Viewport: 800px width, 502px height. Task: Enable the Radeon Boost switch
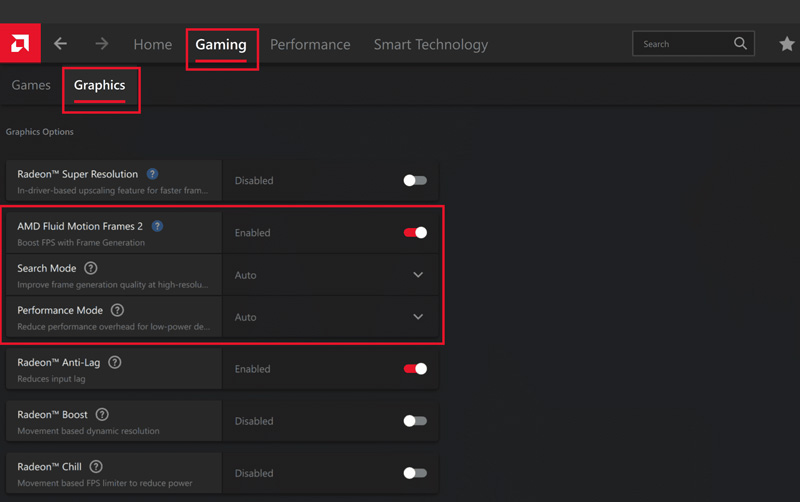[x=415, y=421]
